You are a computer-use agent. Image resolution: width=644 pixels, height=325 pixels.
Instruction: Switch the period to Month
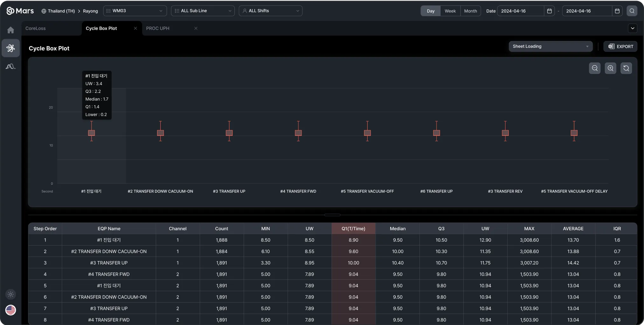[470, 11]
